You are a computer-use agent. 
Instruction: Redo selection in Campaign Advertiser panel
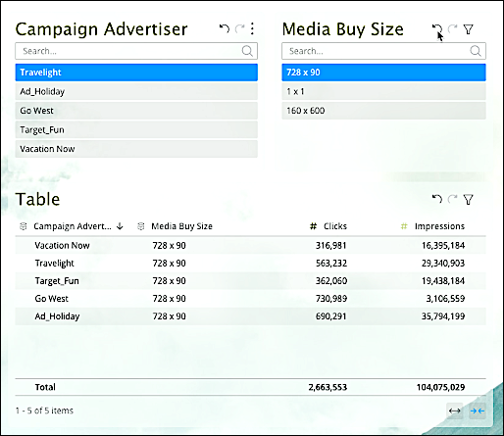click(240, 29)
